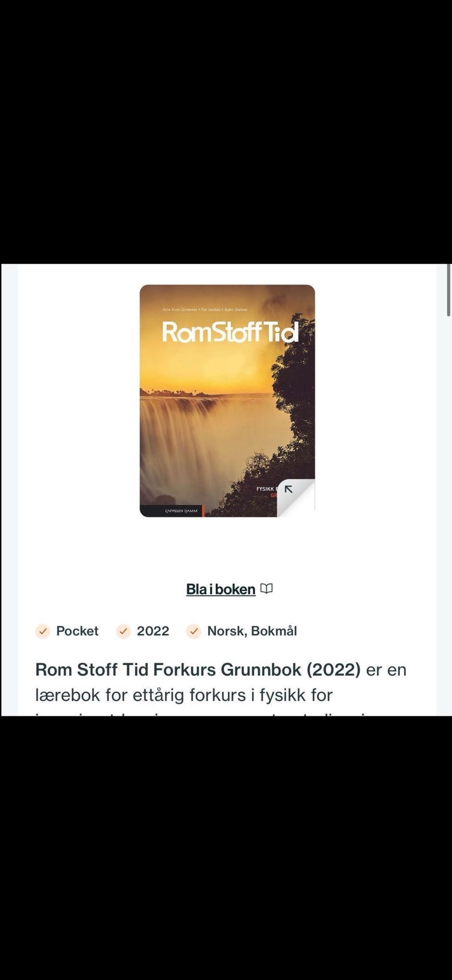
Task: Click the RomStoffTid title on the cover
Action: [230, 332]
